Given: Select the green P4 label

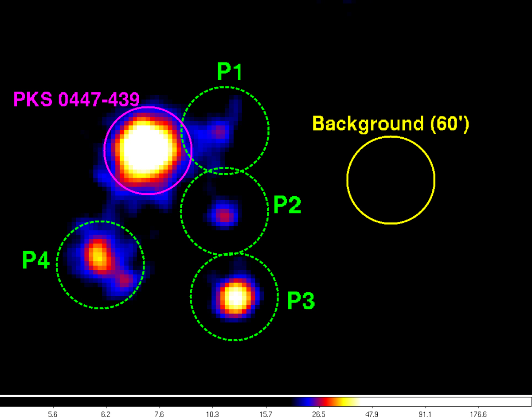Looking at the screenshot, I should pos(35,261).
